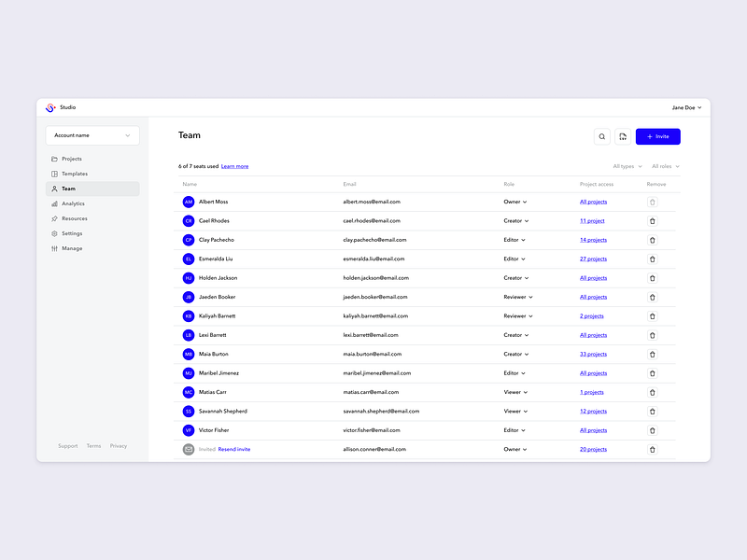Click trash icon for Jaeden Booker
Image resolution: width=747 pixels, height=560 pixels.
652,297
